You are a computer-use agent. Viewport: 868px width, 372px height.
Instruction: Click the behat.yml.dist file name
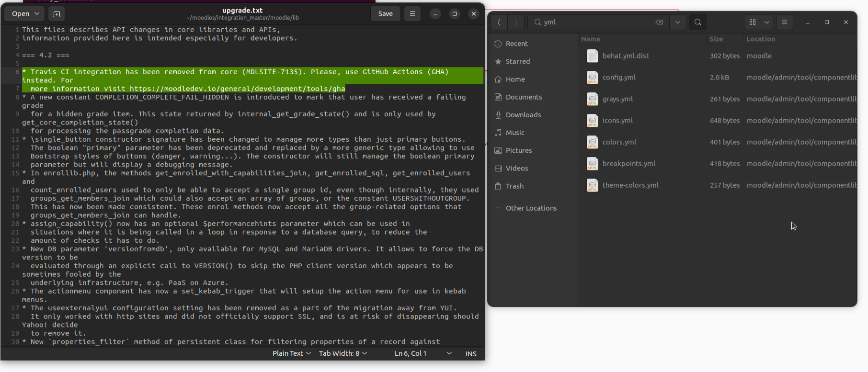(626, 56)
